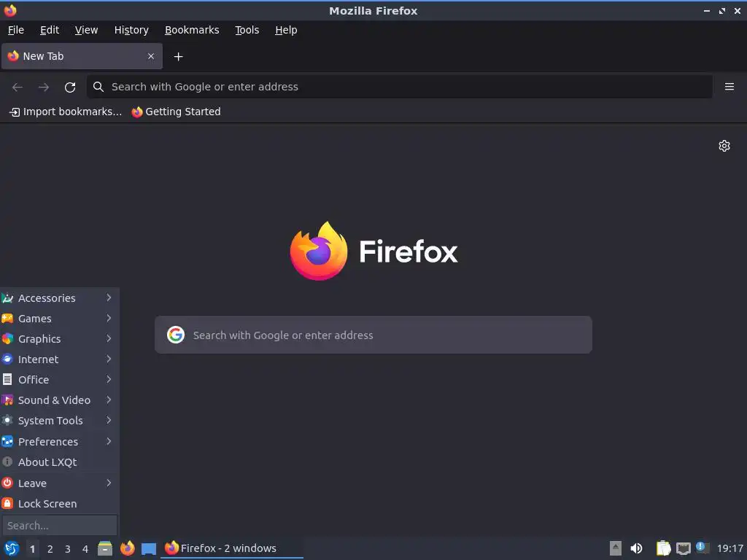Open the Help menu

[x=286, y=30]
